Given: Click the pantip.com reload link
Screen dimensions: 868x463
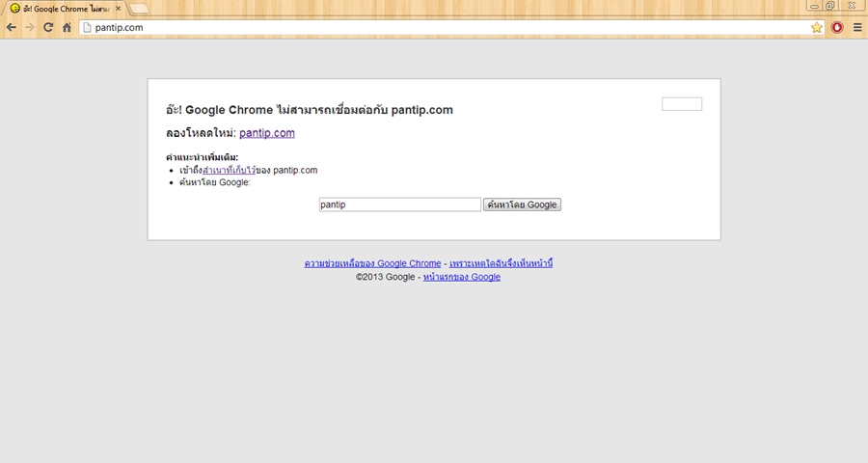Looking at the screenshot, I should tap(267, 133).
